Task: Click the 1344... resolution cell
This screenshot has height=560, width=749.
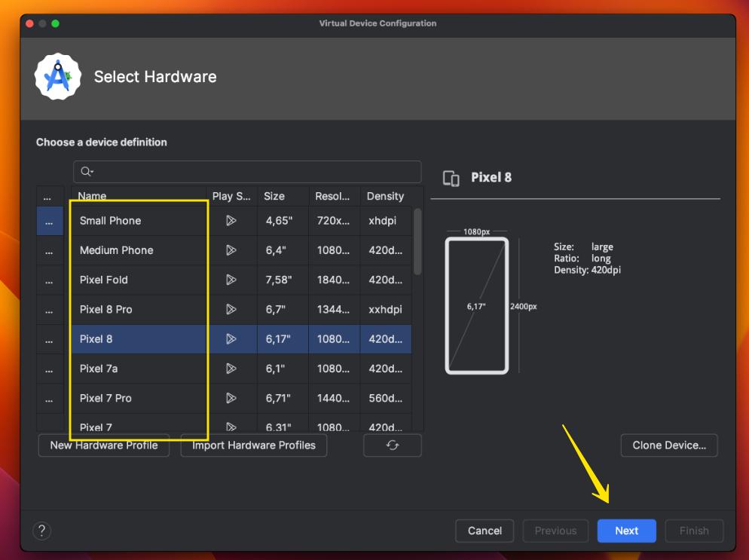Action: tap(335, 310)
